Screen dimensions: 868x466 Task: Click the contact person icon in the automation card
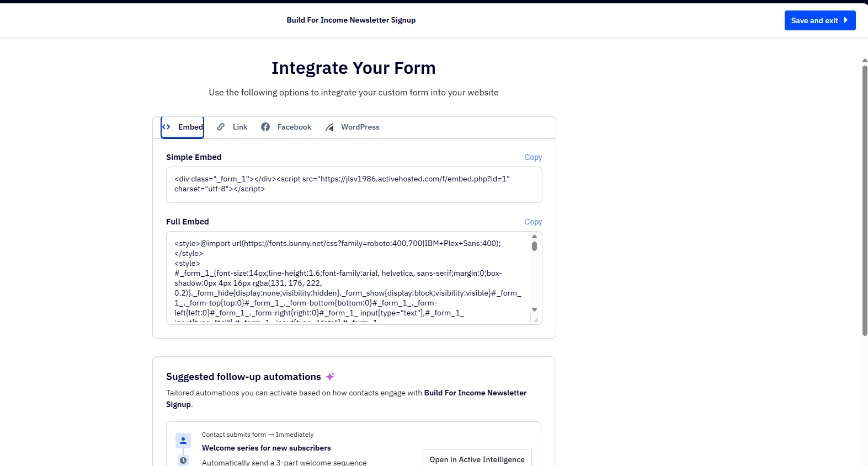coord(183,441)
